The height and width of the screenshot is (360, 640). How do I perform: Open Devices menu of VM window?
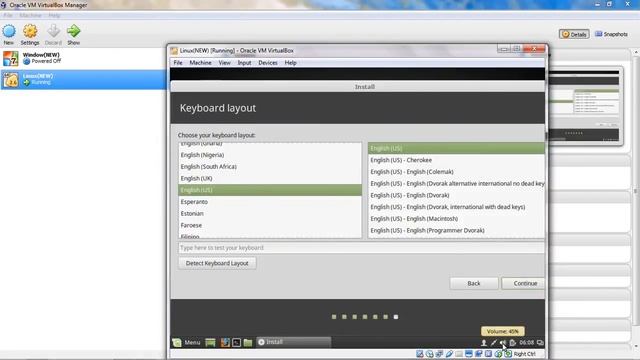click(268, 63)
